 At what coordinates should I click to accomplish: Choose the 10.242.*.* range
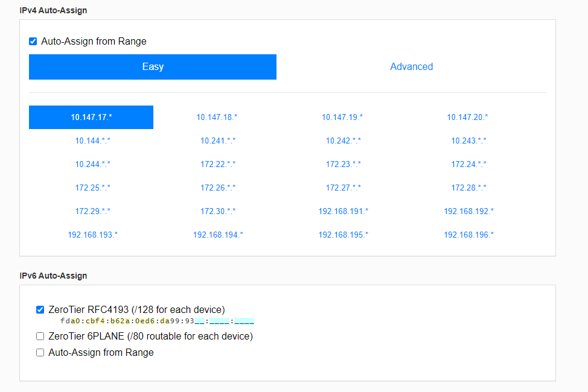343,141
